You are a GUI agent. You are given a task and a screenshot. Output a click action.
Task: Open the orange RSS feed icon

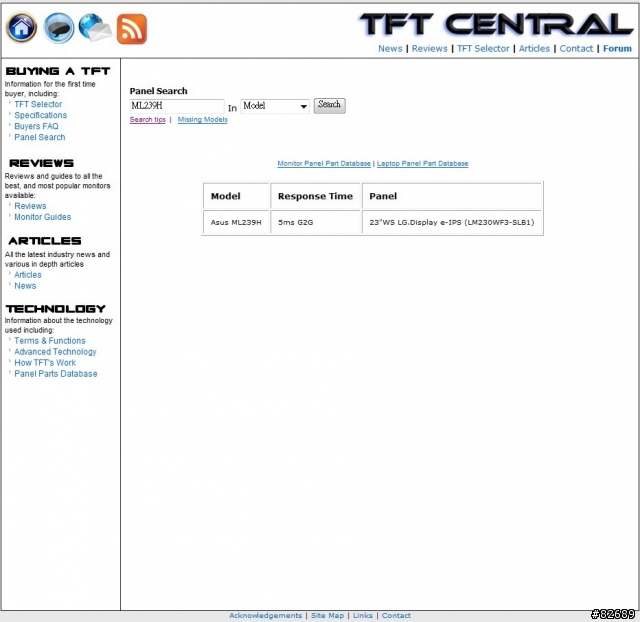[131, 29]
